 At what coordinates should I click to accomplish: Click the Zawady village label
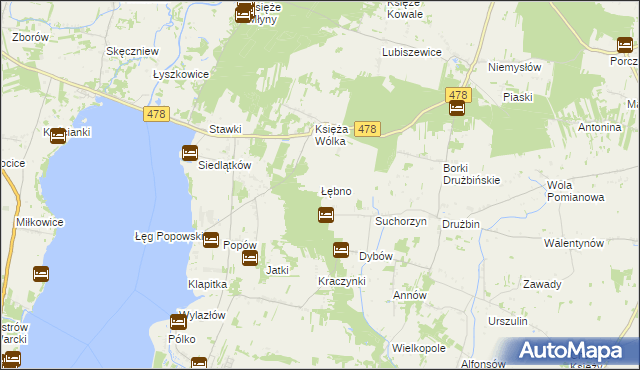pos(542,284)
